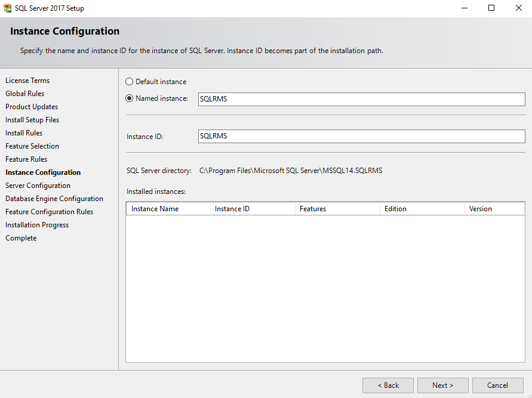The height and width of the screenshot is (398, 532).
Task: Click the Instance Configuration page heading
Action: coord(65,31)
